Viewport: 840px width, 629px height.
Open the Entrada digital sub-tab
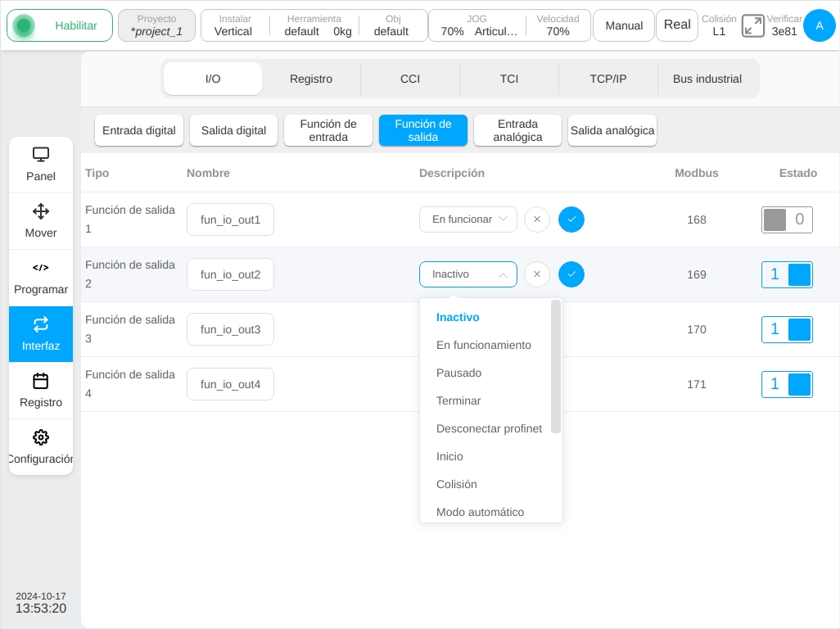pos(139,130)
